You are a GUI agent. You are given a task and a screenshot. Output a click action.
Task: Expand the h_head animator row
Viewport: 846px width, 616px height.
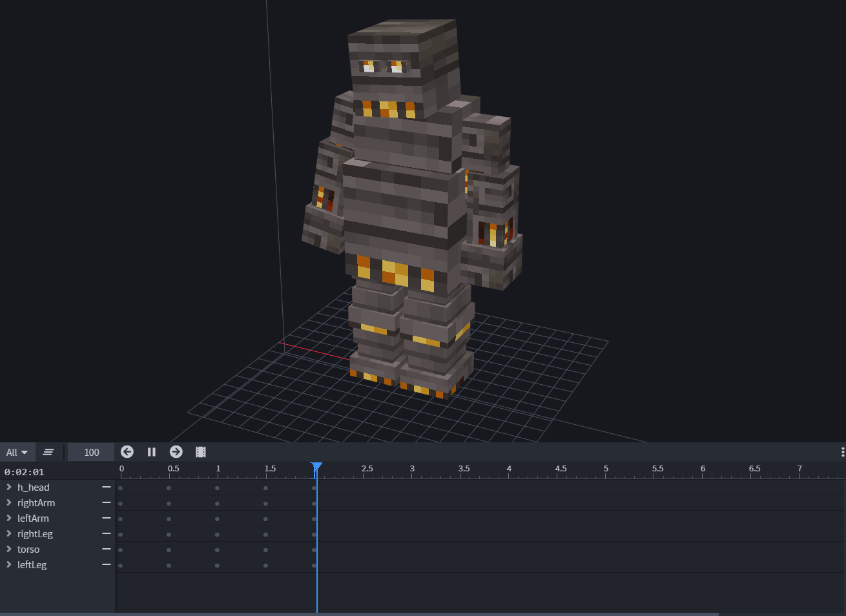pyautogui.click(x=8, y=487)
